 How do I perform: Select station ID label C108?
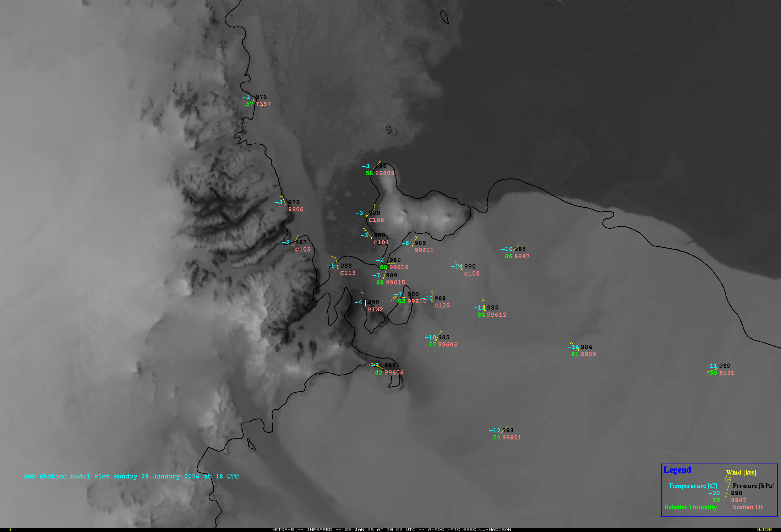tap(471, 274)
